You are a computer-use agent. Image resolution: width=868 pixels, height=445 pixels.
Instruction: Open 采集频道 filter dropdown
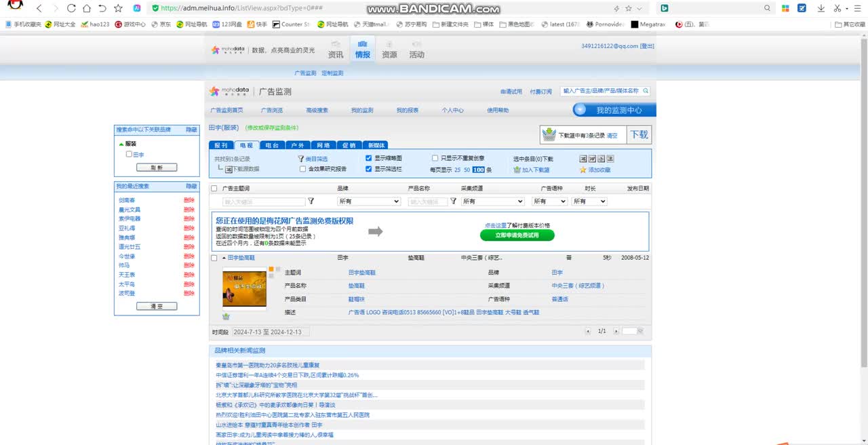click(x=493, y=201)
